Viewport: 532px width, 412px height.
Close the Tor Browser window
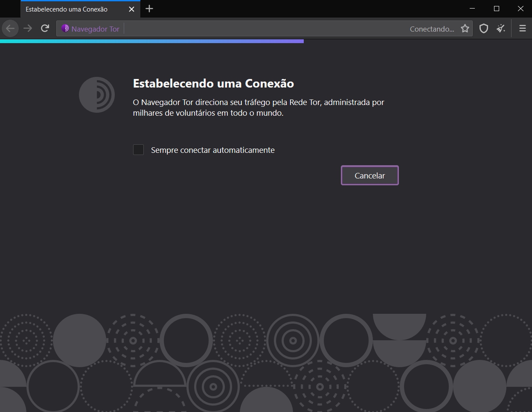coord(520,9)
